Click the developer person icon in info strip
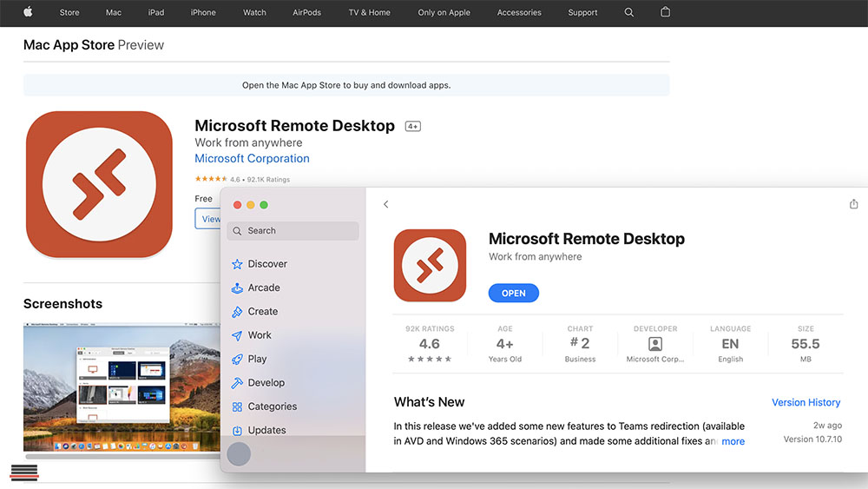Viewport: 868px width, 489px height. [x=654, y=344]
